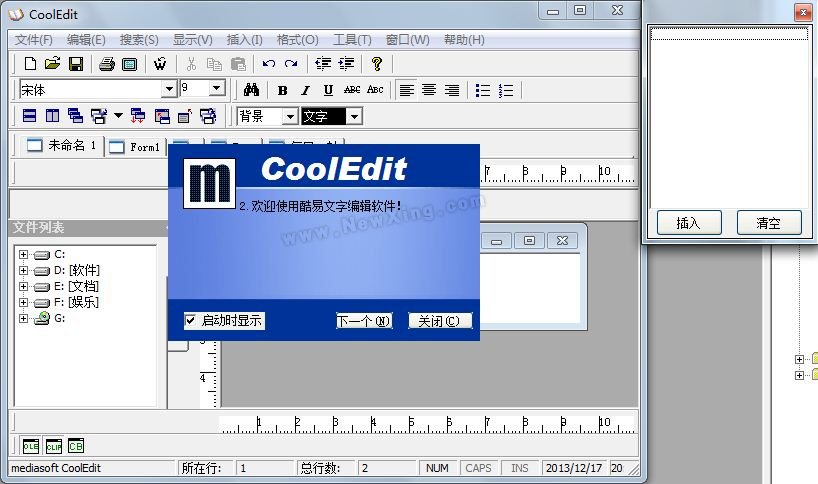Tile windows horizontally

point(30,116)
